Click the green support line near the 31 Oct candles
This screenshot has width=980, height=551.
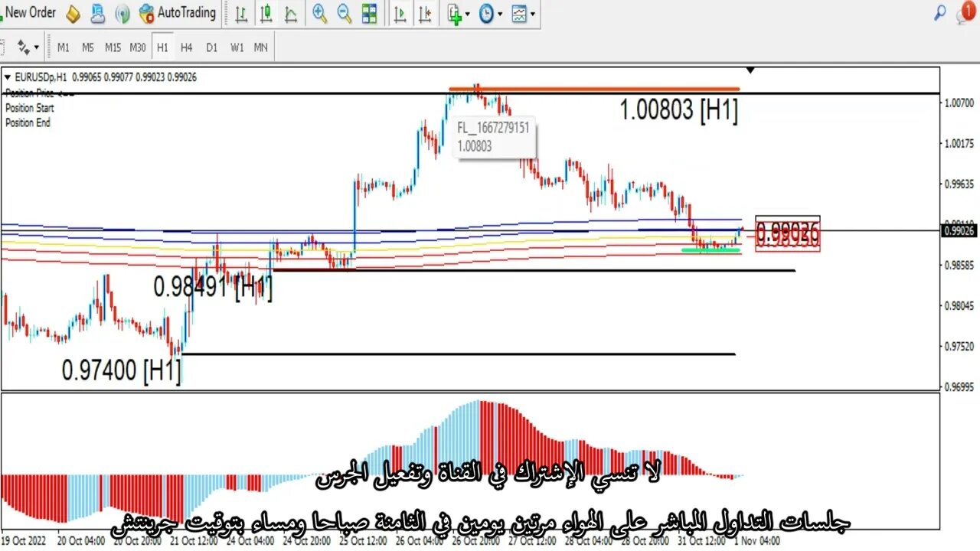pos(711,250)
